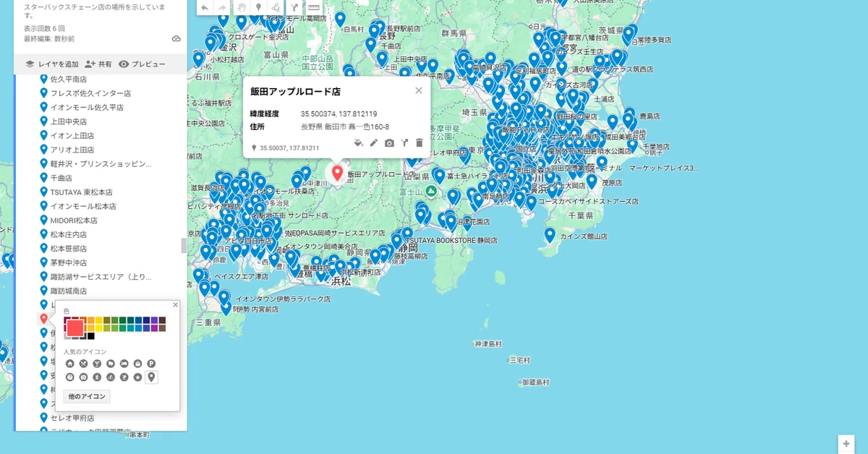The image size is (868, 454).
Task: Pick the black color swatch
Action: click(90, 335)
